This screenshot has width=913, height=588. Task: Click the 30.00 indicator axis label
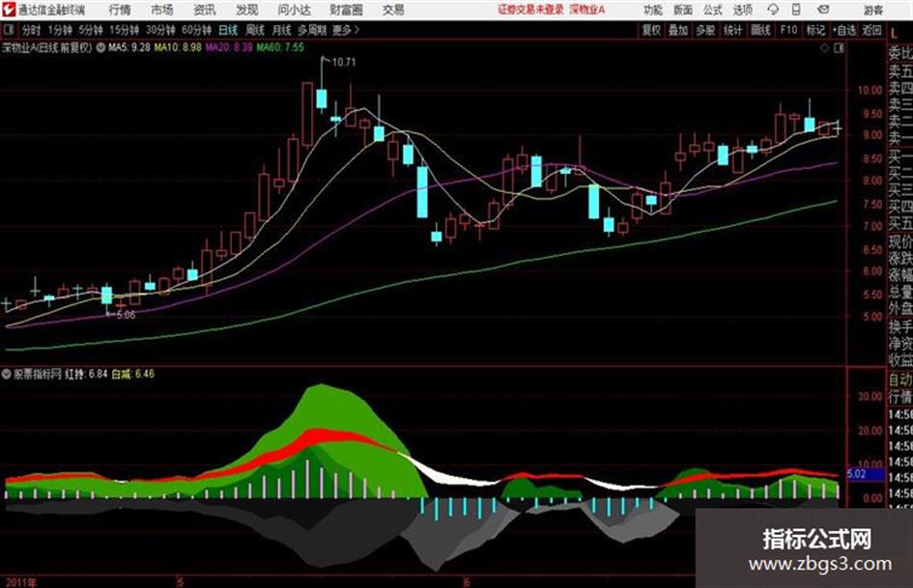(870, 397)
